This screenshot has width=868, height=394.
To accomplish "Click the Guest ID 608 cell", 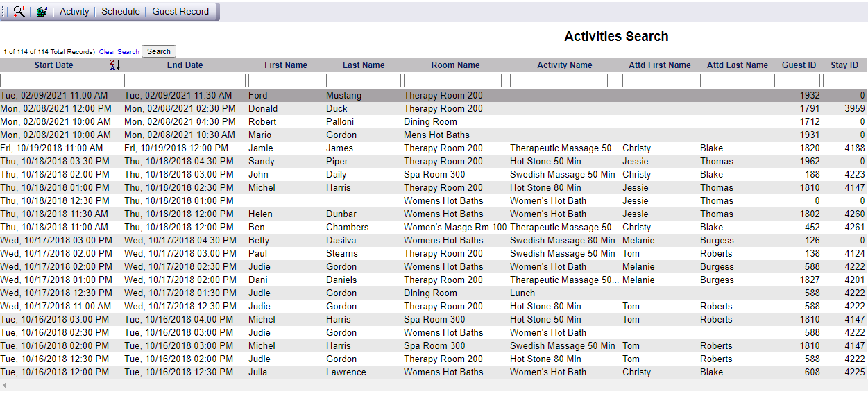I will coord(812,372).
